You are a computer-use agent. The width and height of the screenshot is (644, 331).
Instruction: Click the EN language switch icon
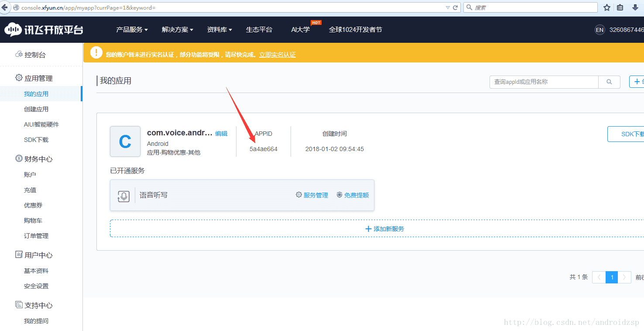tap(600, 30)
